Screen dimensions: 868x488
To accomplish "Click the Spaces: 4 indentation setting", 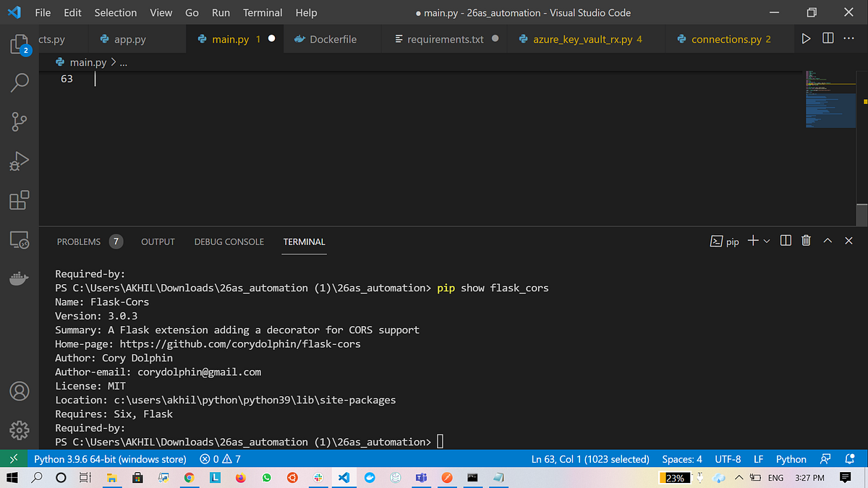I will 681,458.
